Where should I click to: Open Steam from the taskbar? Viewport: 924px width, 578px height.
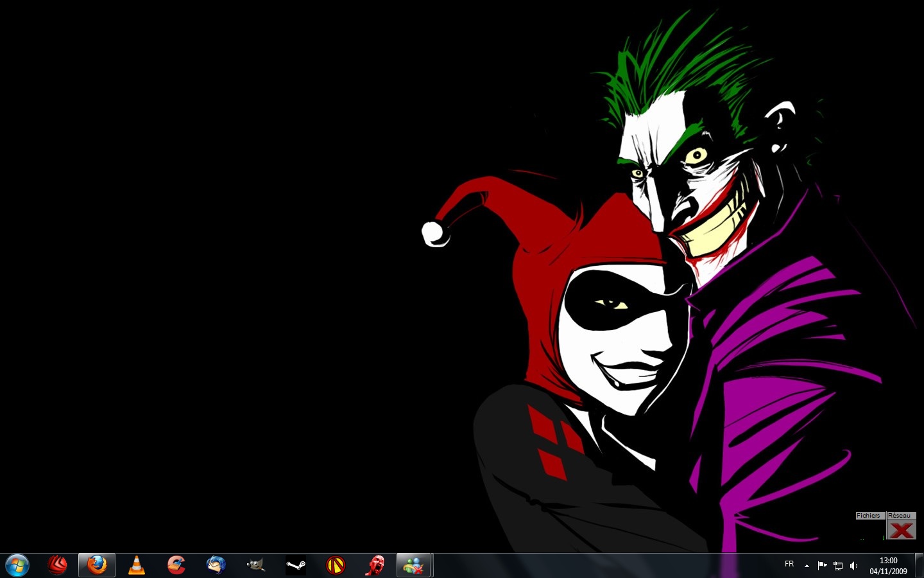click(x=296, y=565)
